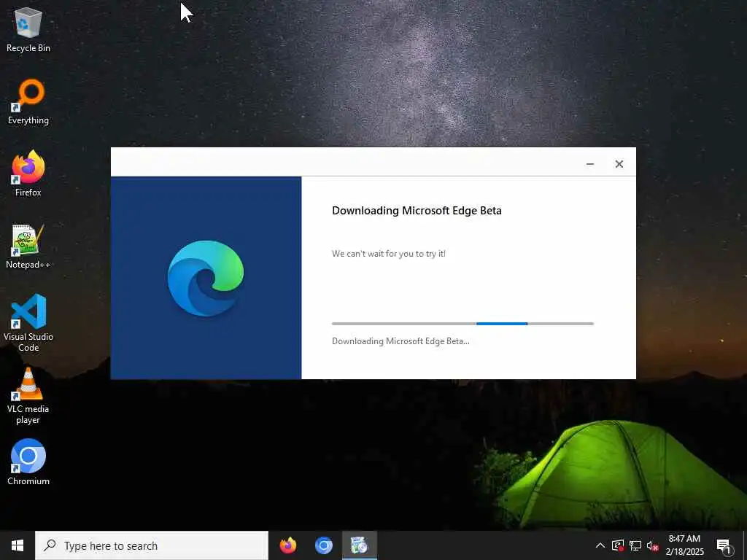Click the Microsoft Edge logo in installer

[206, 278]
